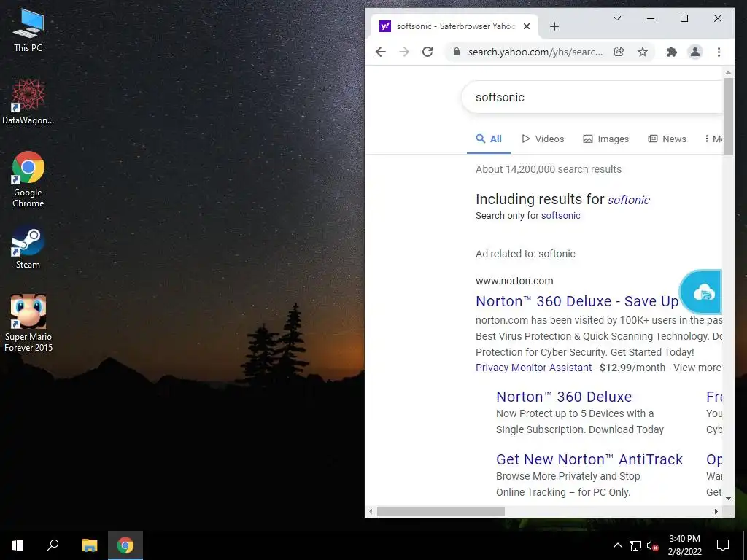Screen dimensions: 747x560
Task: Click the scroll up arrow
Action: [728, 73]
